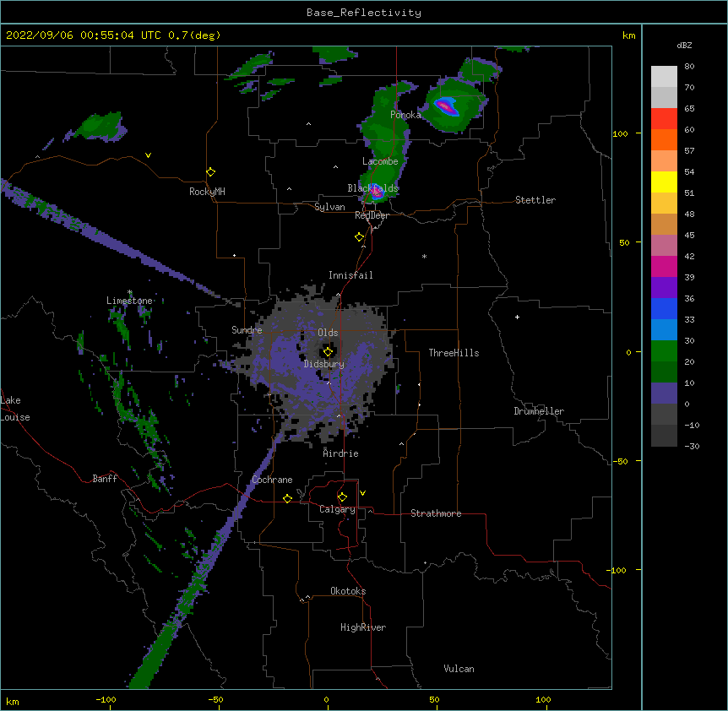Click the white plus marker north of Drumheller
Viewport: 728px width, 711px height.
tap(517, 317)
